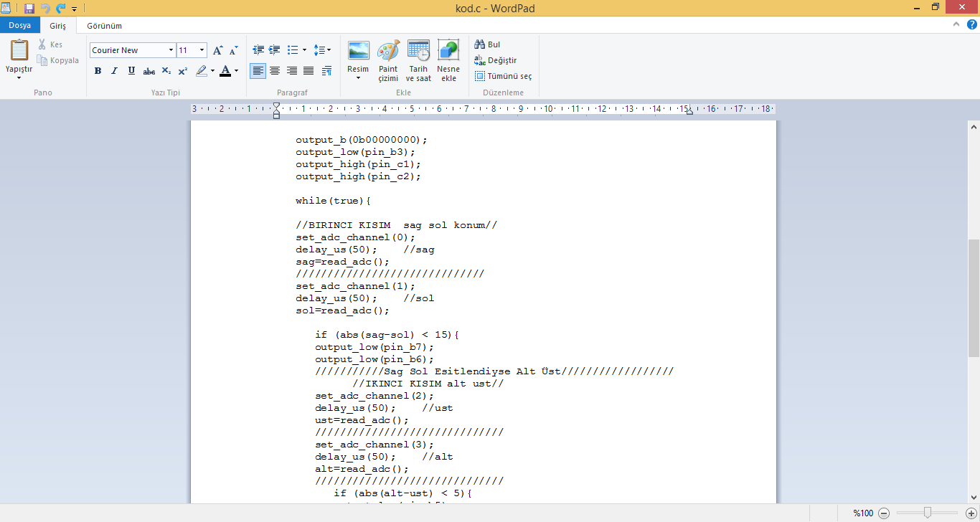Toggle superscript formatting
This screenshot has height=522, width=980.
[x=183, y=71]
